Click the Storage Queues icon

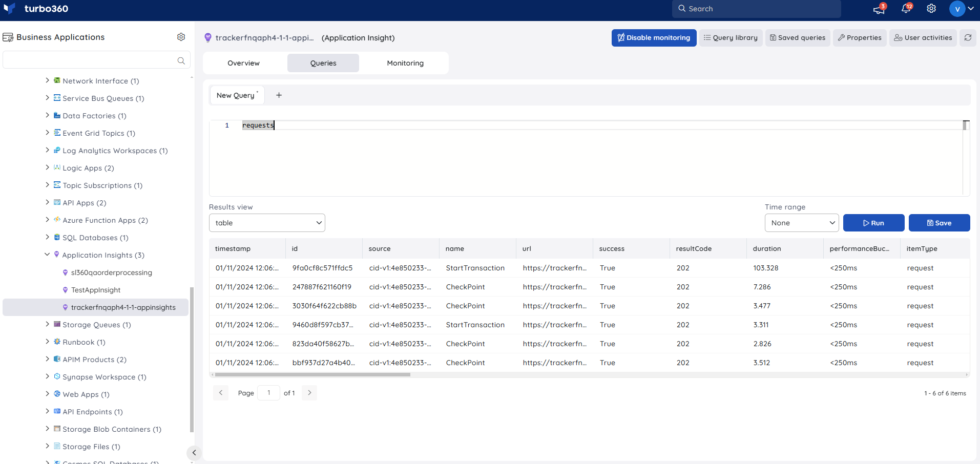pos(57,324)
